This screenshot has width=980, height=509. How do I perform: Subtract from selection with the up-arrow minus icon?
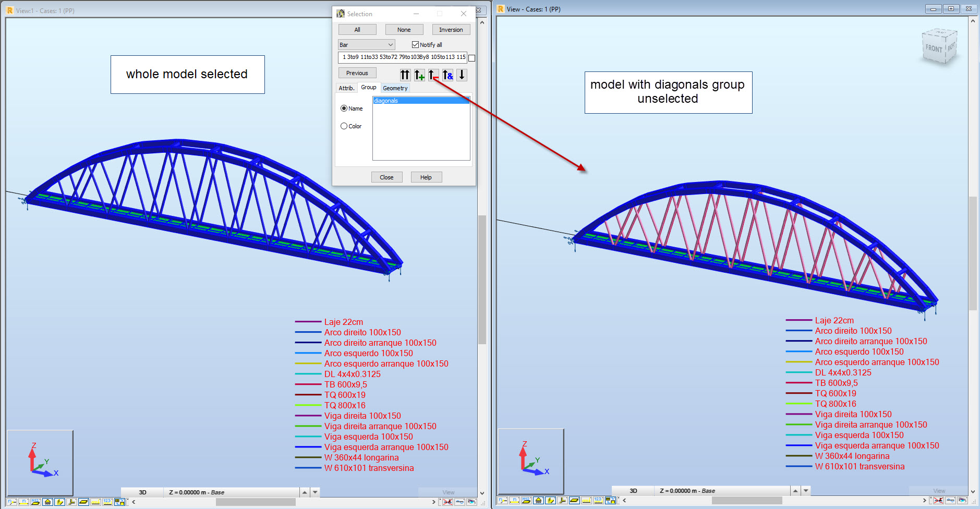coord(433,75)
